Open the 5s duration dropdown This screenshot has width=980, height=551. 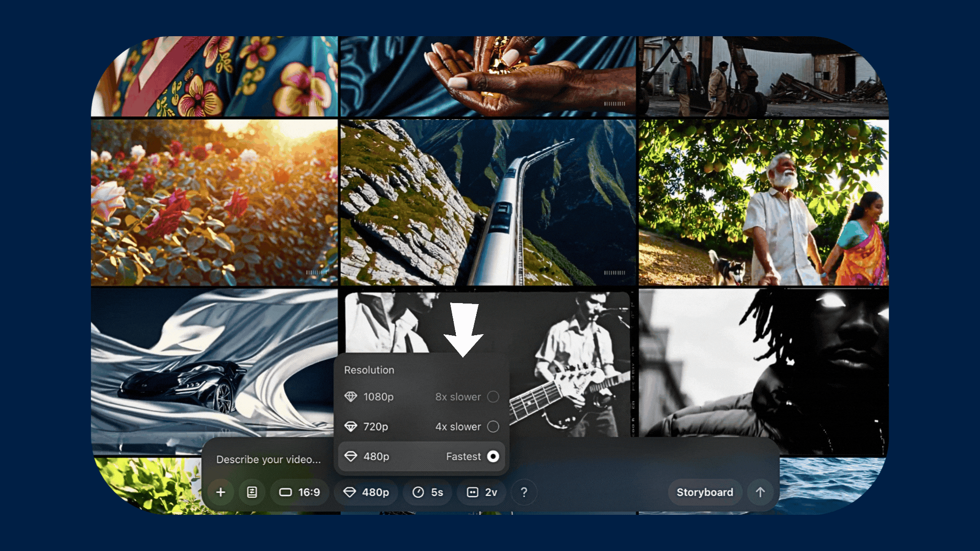tap(428, 492)
